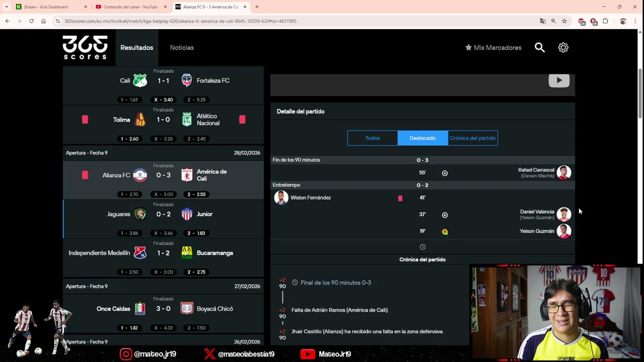The width and height of the screenshot is (644, 362).
Task: Open the 365scores logo home link
Action: tap(85, 47)
